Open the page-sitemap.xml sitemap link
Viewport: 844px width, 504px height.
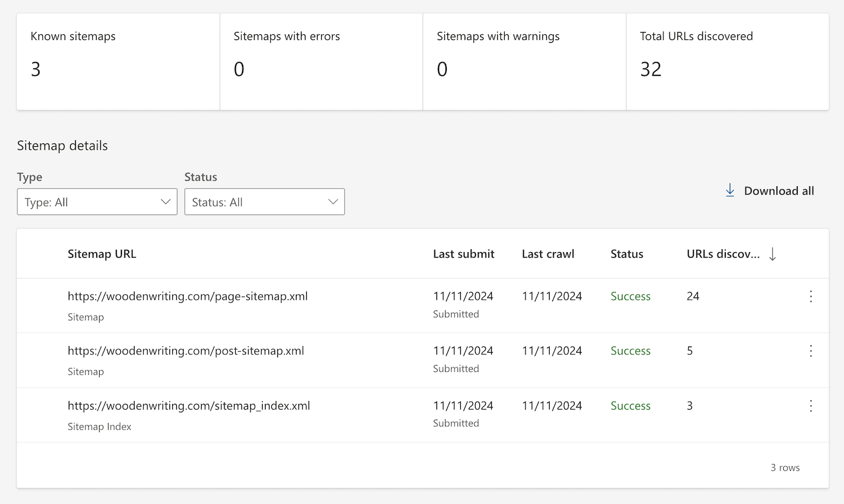click(187, 296)
